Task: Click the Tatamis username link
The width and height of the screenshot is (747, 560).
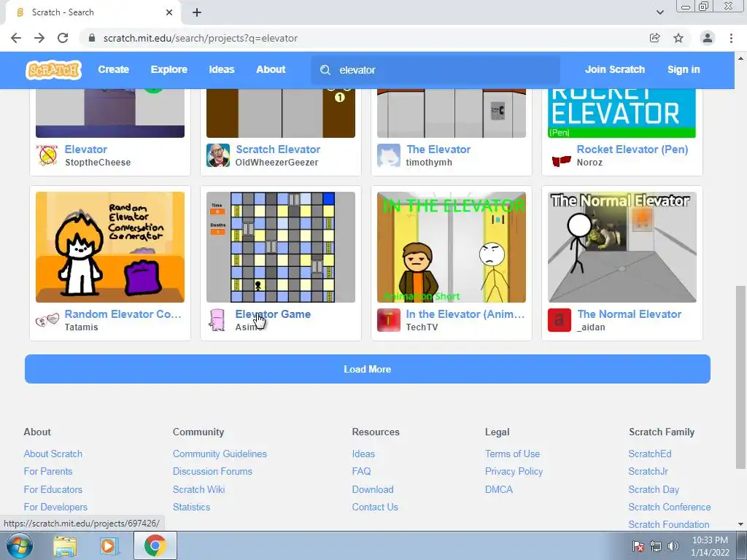Action: click(82, 327)
